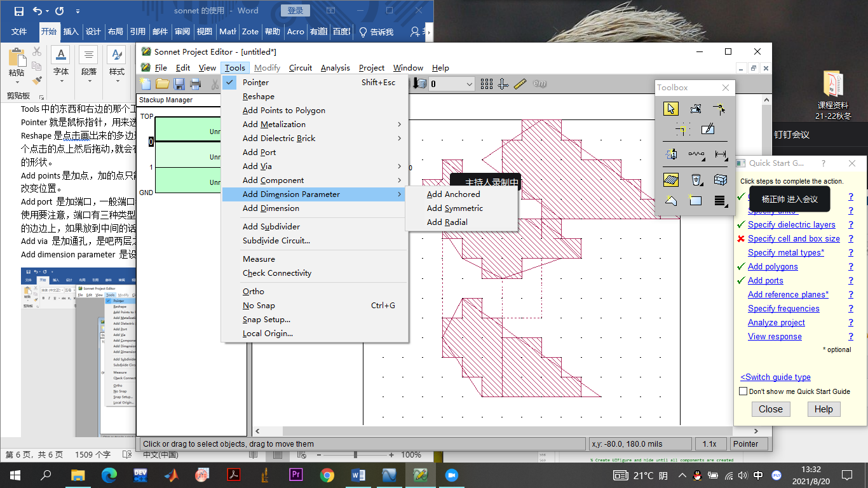Viewport: 868px width, 488px height.
Task: Click the Print toolbar icon in Sonnet
Action: click(x=196, y=84)
